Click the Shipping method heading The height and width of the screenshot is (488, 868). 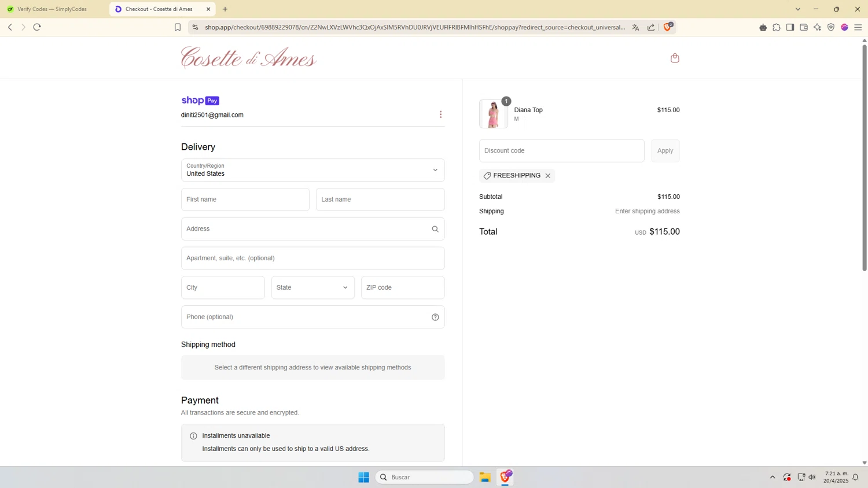(x=208, y=345)
